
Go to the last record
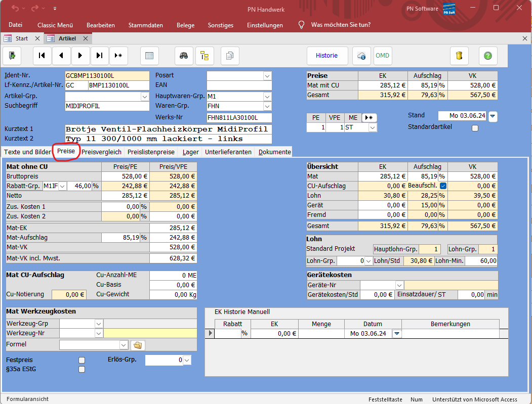[100, 56]
